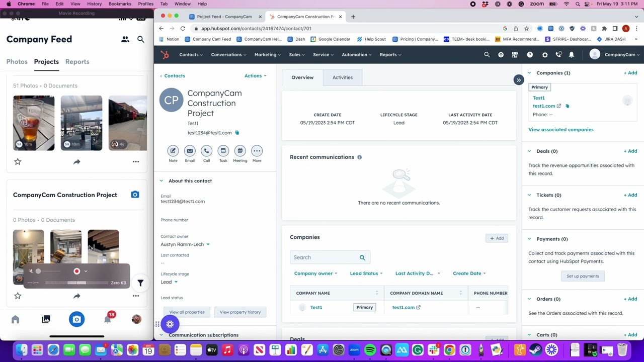Tap the center camera button in app
Screen dimensions: 644x362
pyautogui.click(x=76, y=319)
